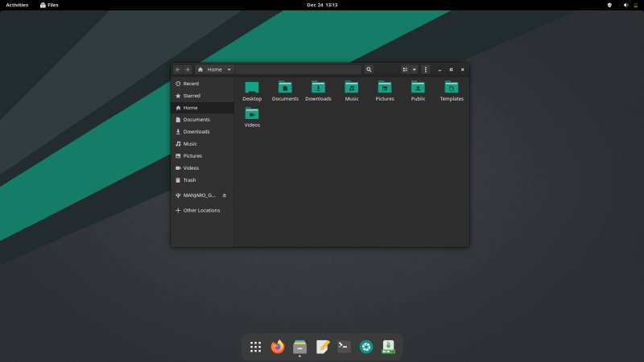Select Home in the sidebar
Screen dimensions: 644x362
pyautogui.click(x=202, y=108)
